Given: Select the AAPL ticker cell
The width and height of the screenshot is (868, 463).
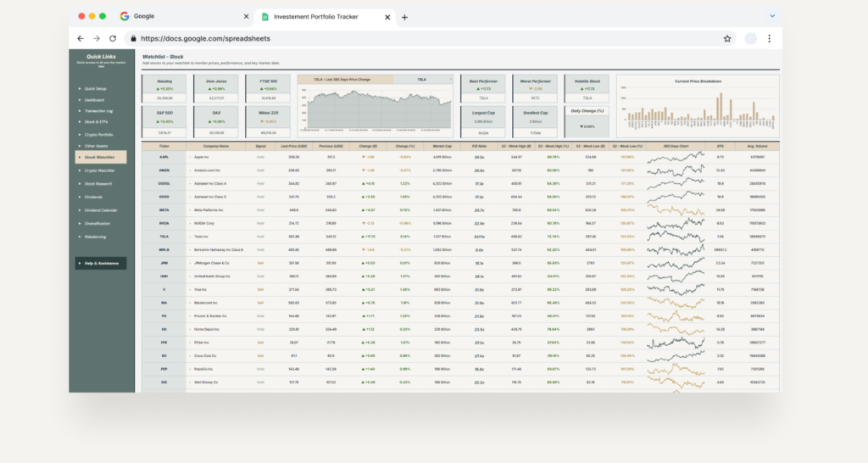Looking at the screenshot, I should [164, 157].
